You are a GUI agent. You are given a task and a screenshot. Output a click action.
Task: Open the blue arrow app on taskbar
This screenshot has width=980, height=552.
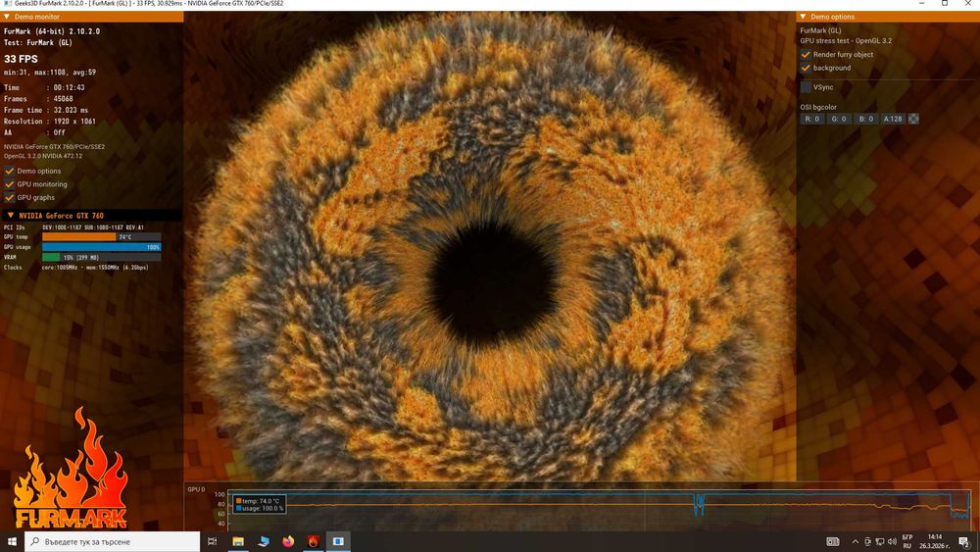coord(263,541)
